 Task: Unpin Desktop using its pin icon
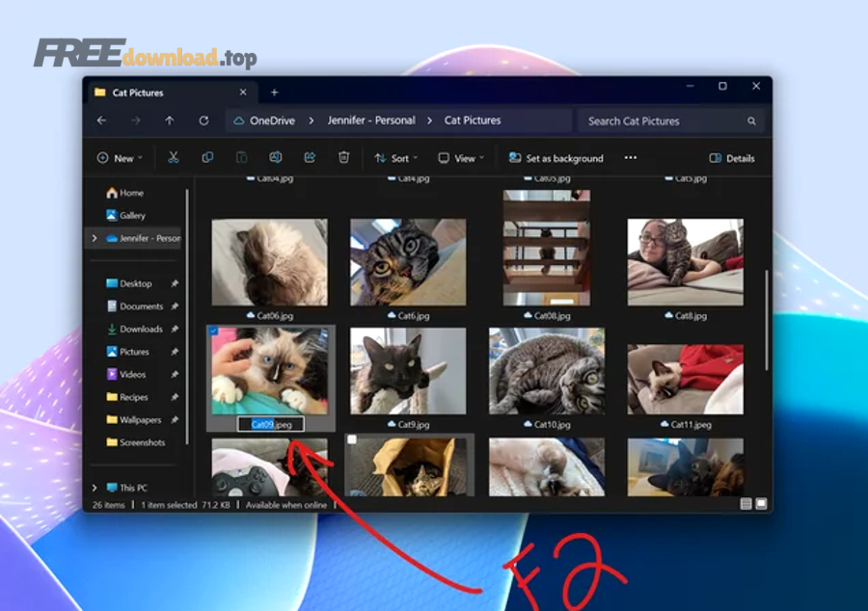tap(175, 283)
